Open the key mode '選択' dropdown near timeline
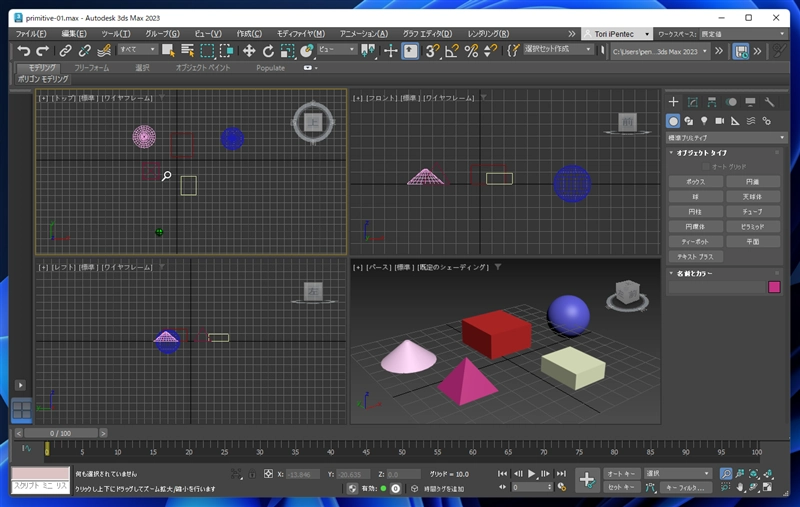 pyautogui.click(x=678, y=474)
